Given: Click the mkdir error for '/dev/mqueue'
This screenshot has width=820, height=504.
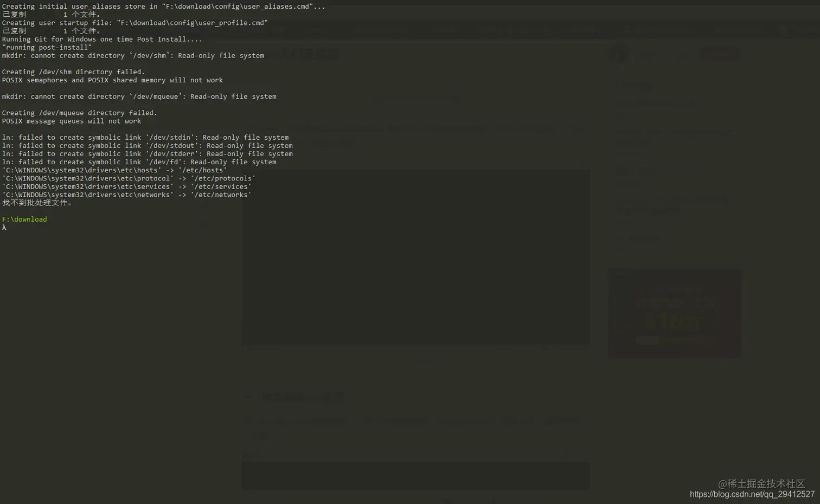Looking at the screenshot, I should (139, 96).
